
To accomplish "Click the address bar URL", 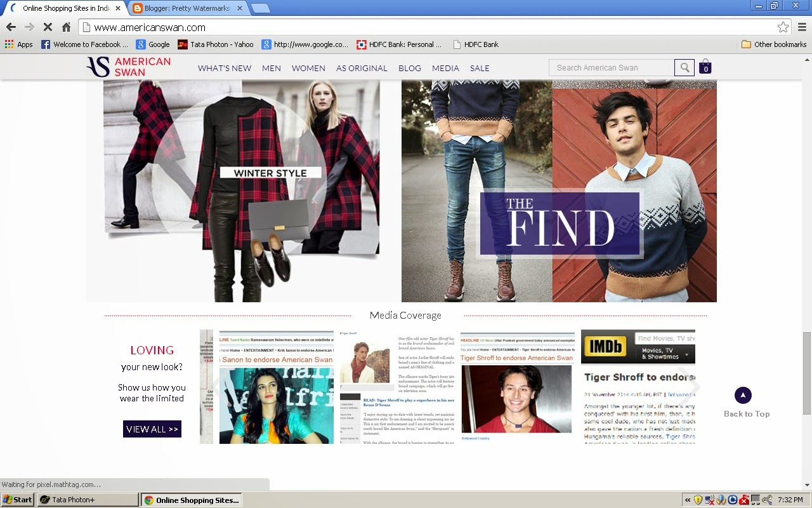I will (x=150, y=27).
